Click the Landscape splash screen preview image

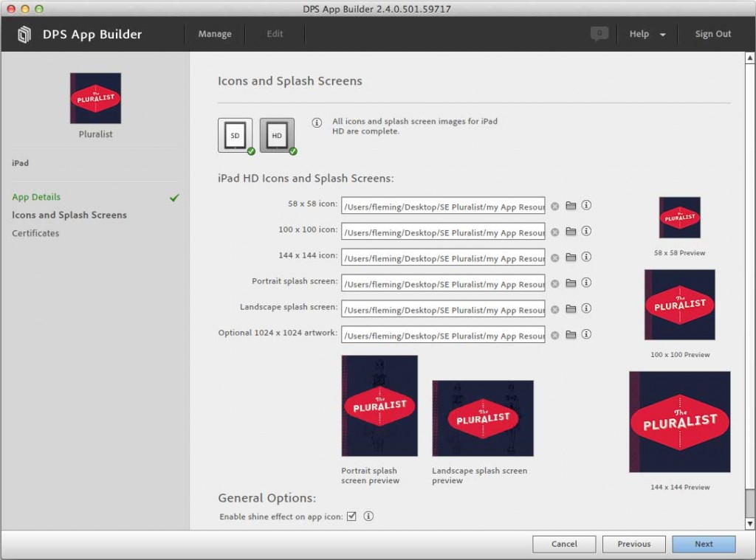point(483,418)
